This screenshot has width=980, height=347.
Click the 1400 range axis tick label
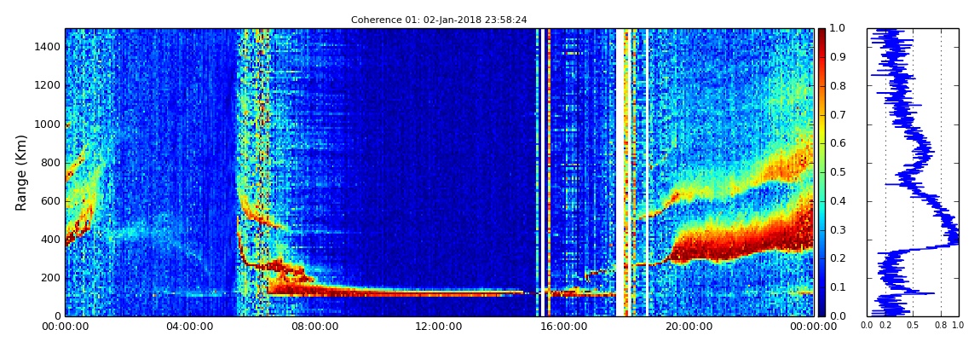(x=49, y=47)
